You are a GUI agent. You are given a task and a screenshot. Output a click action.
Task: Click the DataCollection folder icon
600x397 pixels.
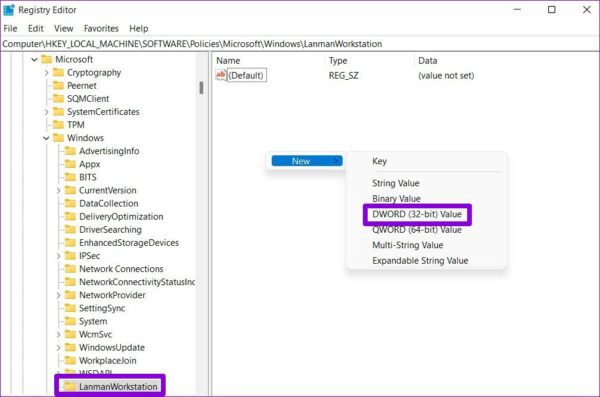click(70, 203)
